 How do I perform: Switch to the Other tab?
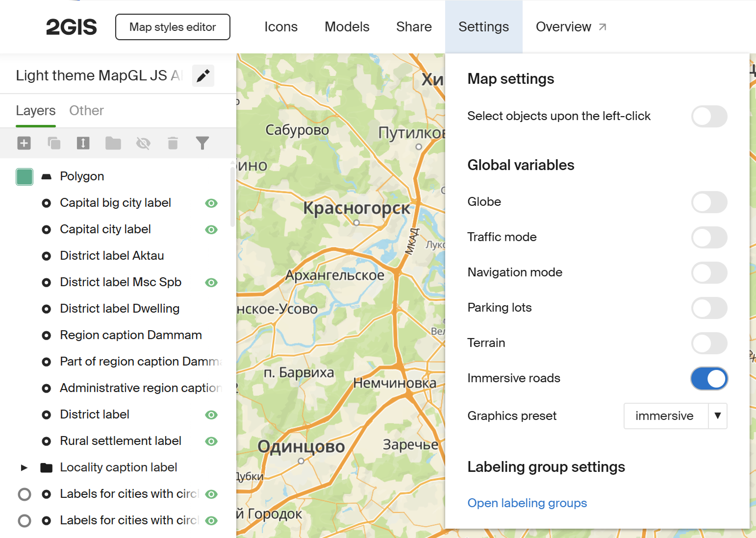click(x=86, y=111)
